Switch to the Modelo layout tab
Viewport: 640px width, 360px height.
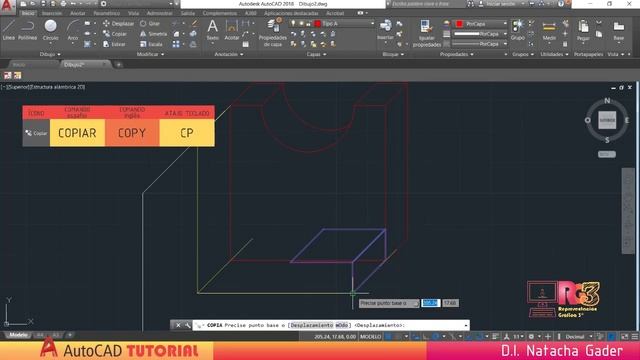[18, 335]
